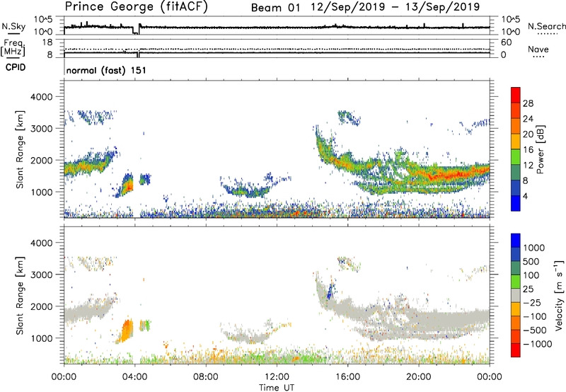Click the power echo patch near 03:30 UT at 1200 km
566x392 pixels.
tap(127, 185)
